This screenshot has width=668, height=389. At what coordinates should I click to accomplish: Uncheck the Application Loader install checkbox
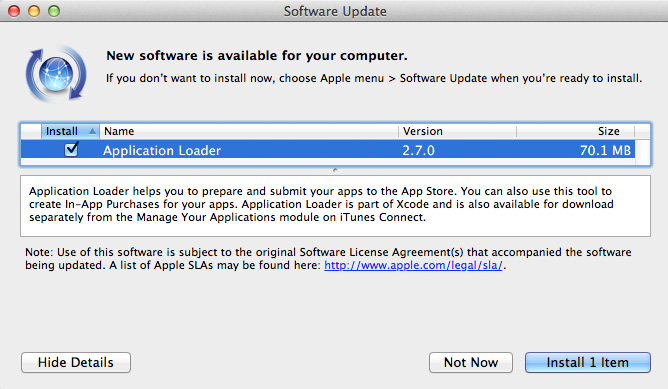(x=71, y=149)
